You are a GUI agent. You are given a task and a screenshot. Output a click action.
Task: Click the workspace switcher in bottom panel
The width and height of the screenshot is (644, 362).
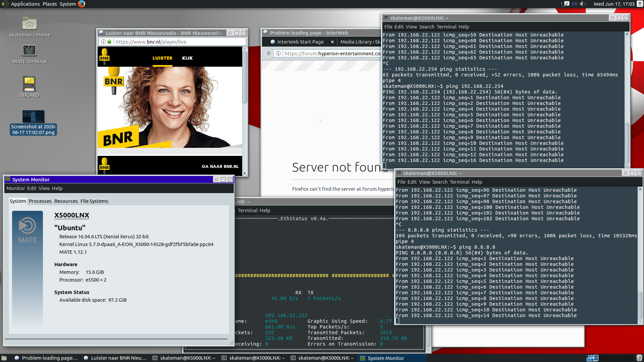pos(592,358)
